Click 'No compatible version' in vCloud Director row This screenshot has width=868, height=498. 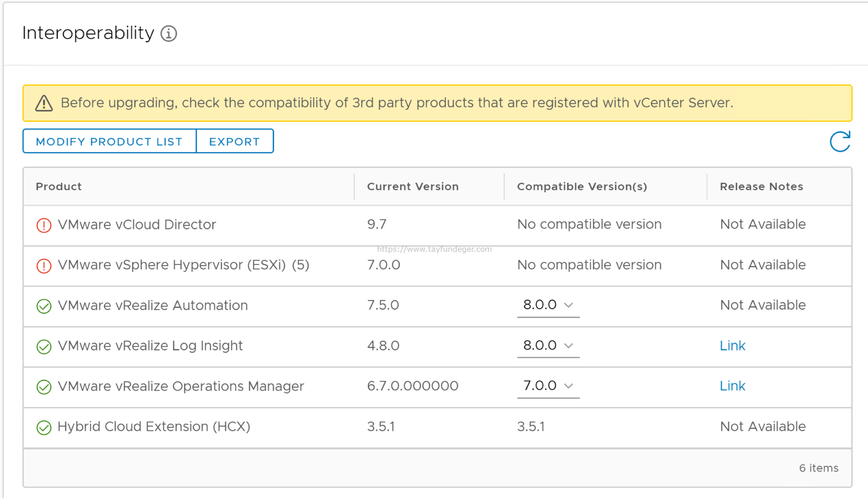pyautogui.click(x=589, y=224)
